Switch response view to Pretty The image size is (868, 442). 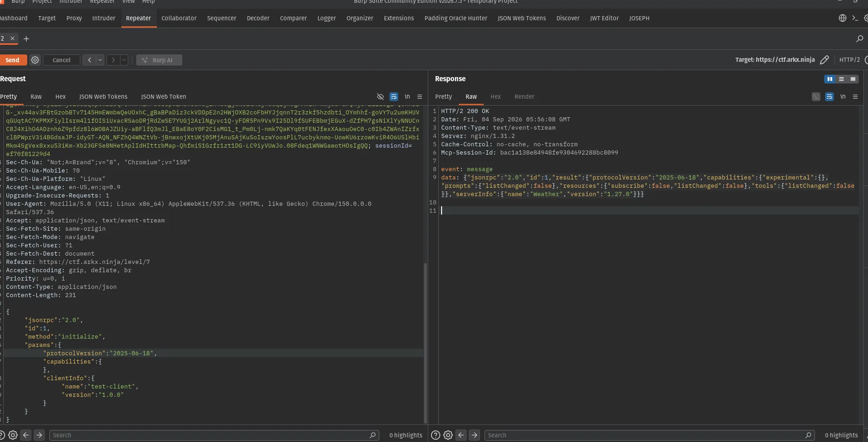pos(443,96)
